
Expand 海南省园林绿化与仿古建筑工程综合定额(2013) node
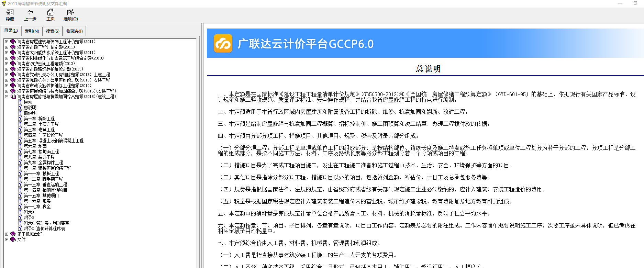[x=7, y=58]
